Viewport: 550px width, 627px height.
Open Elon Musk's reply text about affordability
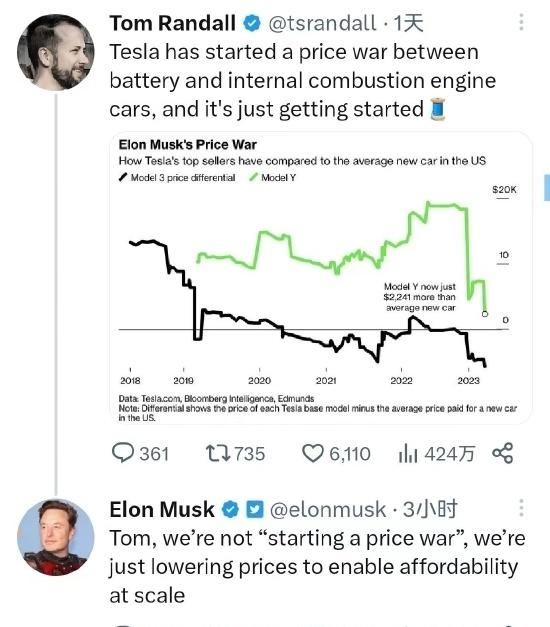317,567
